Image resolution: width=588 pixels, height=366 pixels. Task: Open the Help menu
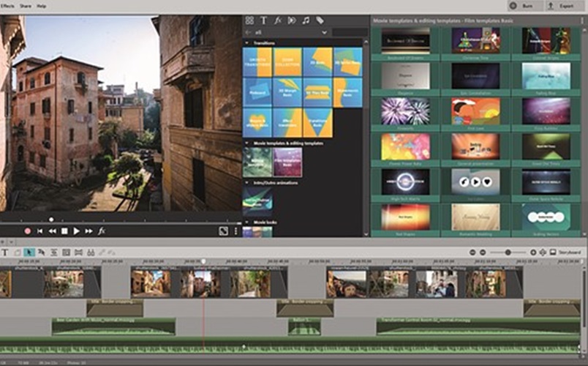point(41,6)
